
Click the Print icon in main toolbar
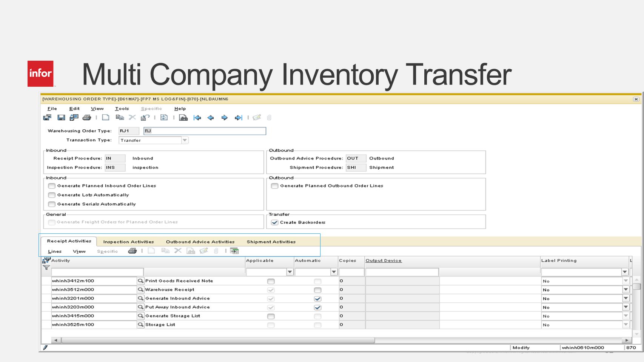(x=87, y=118)
